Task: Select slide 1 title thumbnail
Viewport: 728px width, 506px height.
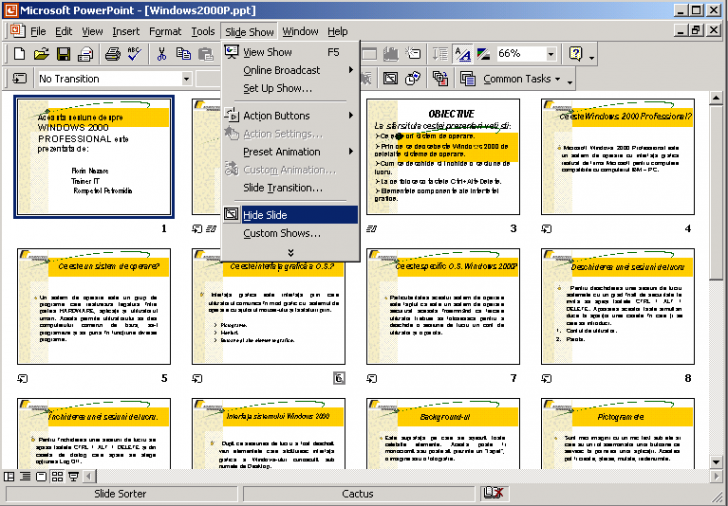Action: [x=94, y=157]
